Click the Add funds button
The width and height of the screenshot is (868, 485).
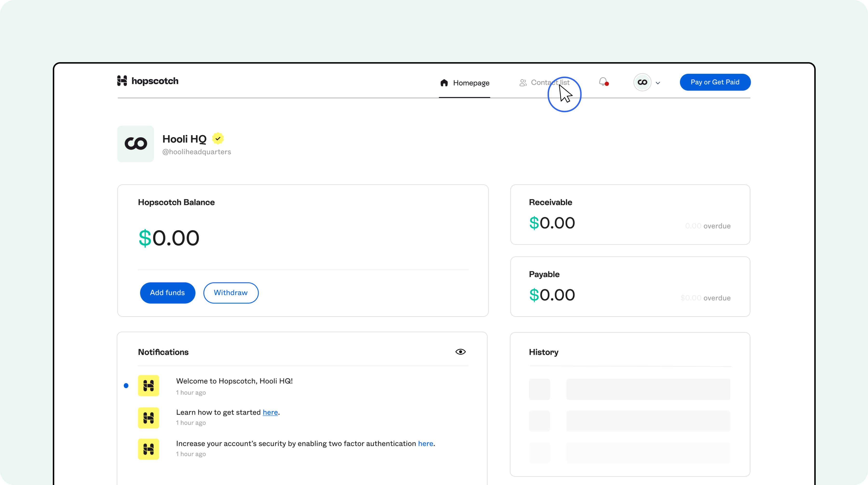click(x=168, y=293)
